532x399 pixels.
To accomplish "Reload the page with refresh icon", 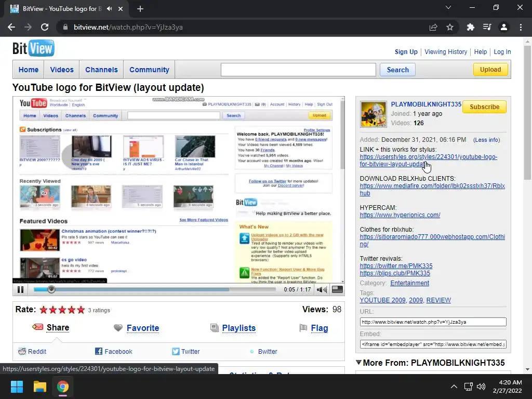I will click(x=45, y=27).
